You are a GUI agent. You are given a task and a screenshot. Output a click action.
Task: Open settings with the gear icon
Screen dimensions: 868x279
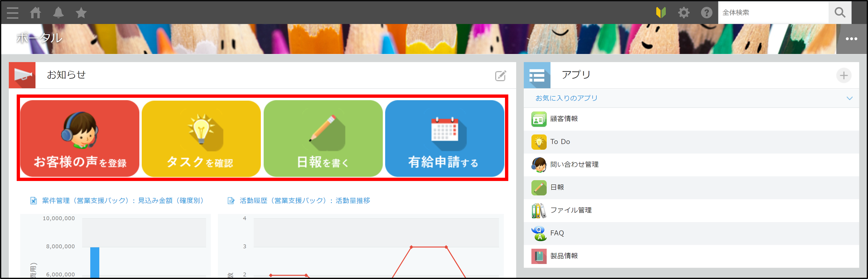[684, 12]
